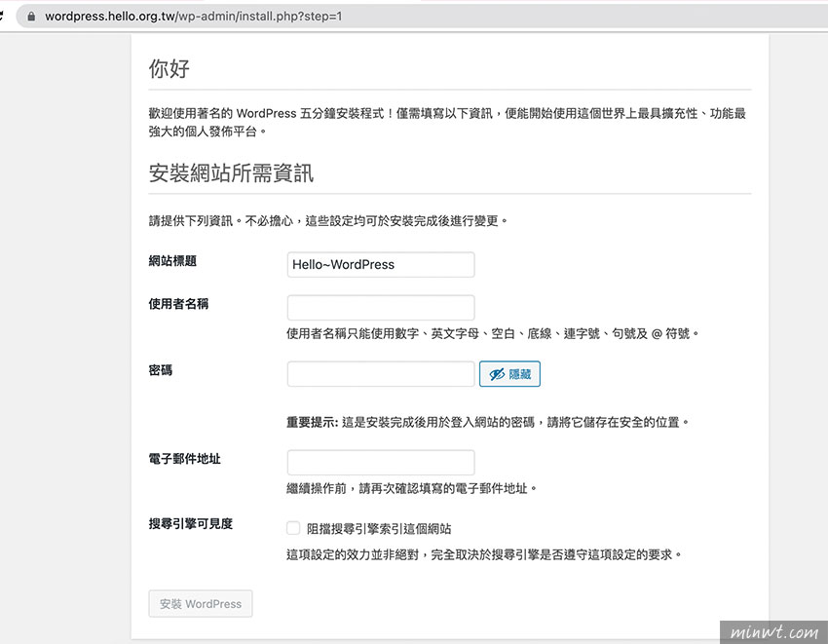Click the 重要提示 password notice text
Viewport: 828px width, 644px height.
point(488,422)
